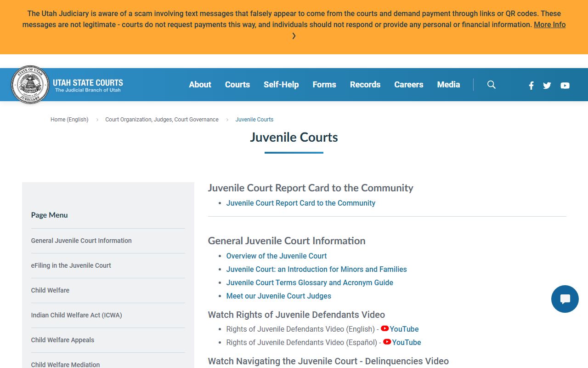588x368 pixels.
Task: Select Child Welfare Appeals in Page Menu
Action: pos(62,340)
